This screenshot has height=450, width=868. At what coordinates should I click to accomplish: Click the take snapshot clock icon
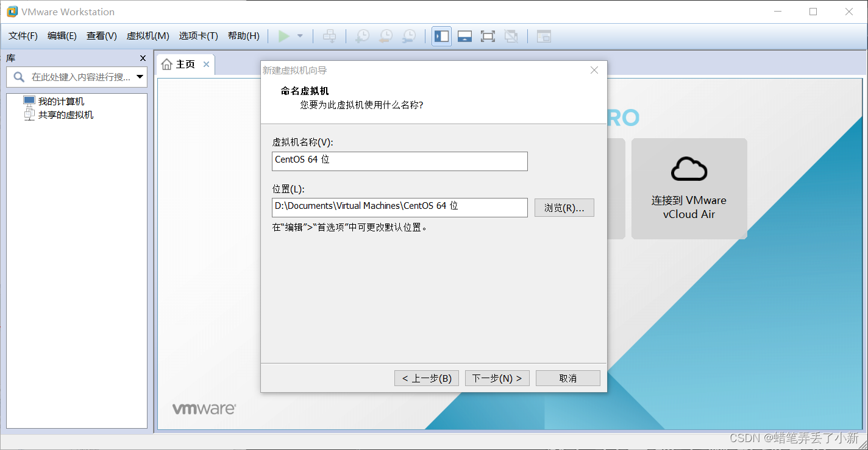pyautogui.click(x=362, y=37)
